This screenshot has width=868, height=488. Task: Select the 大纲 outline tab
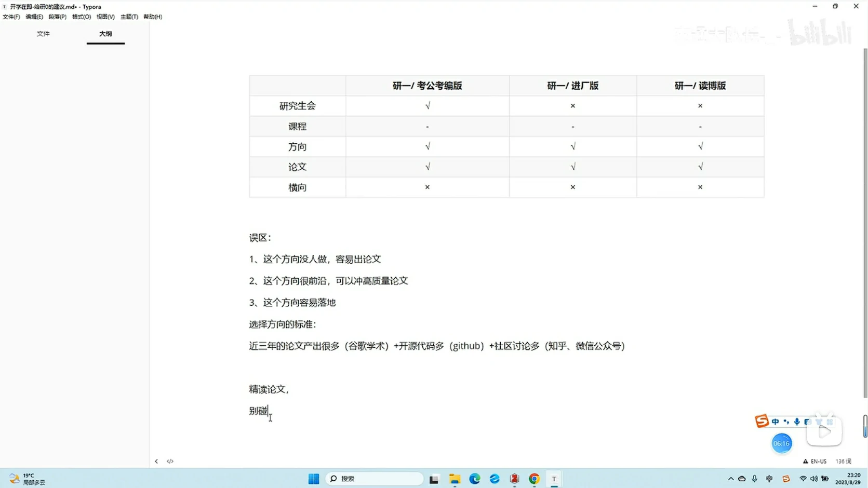click(x=105, y=34)
